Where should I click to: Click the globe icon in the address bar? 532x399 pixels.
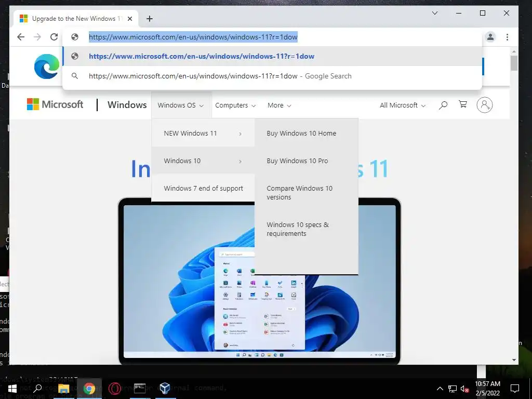click(x=75, y=37)
